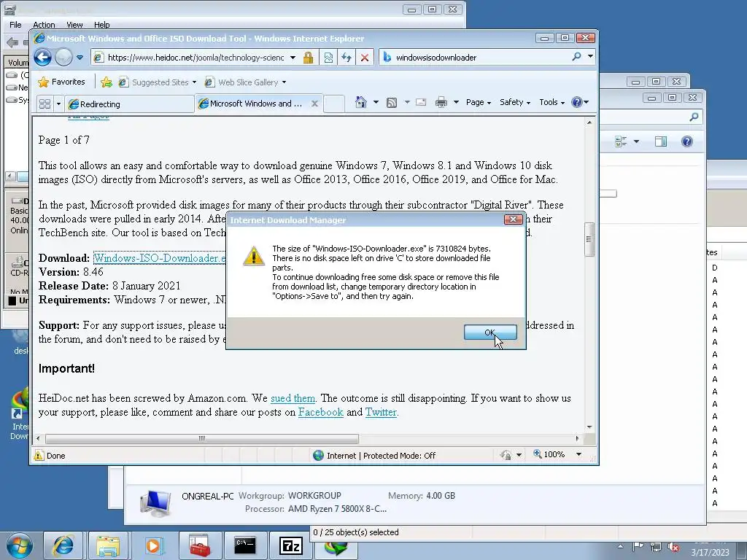
Task: Open the View menu in background window
Action: [74, 25]
